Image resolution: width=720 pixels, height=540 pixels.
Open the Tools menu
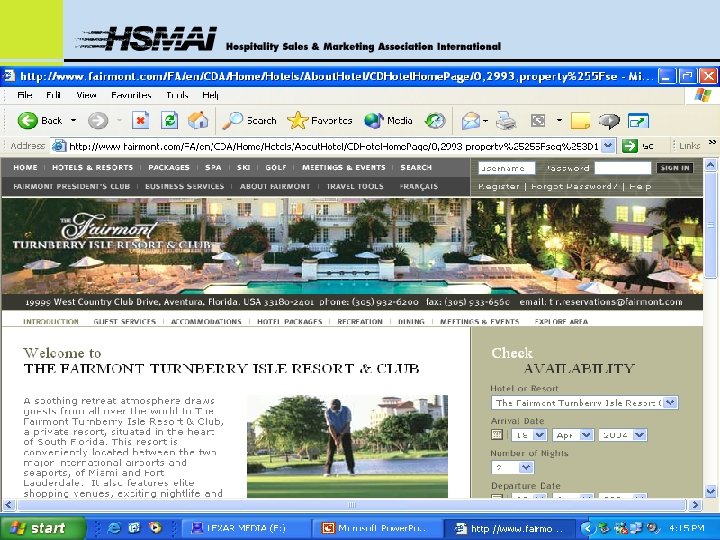pyautogui.click(x=177, y=95)
